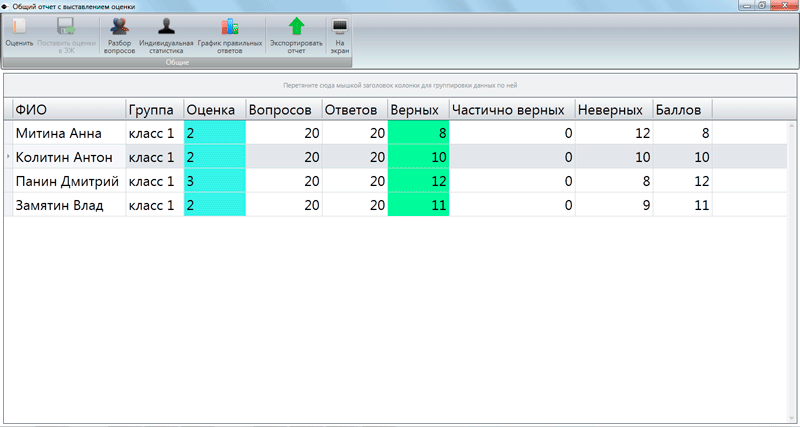Sort by the Оценка column header
The width and height of the screenshot is (800, 427).
[x=214, y=108]
